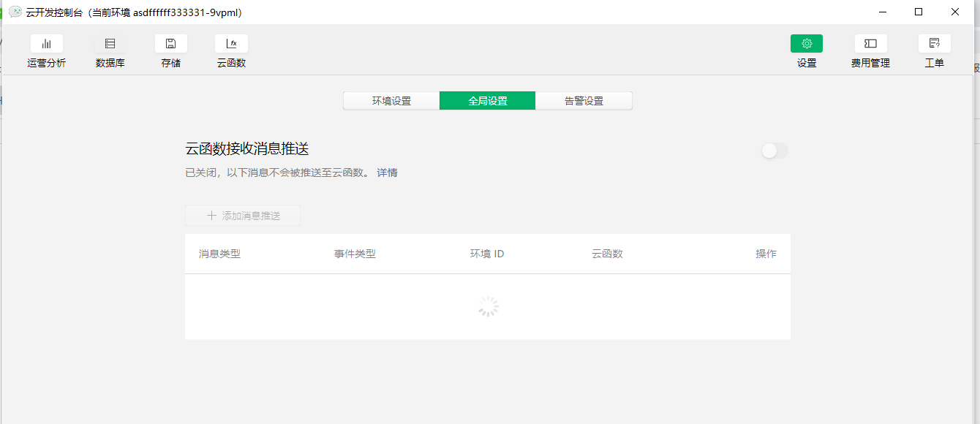The height and width of the screenshot is (424, 980).
Task: Open the 存储 storage icon
Action: point(171,44)
